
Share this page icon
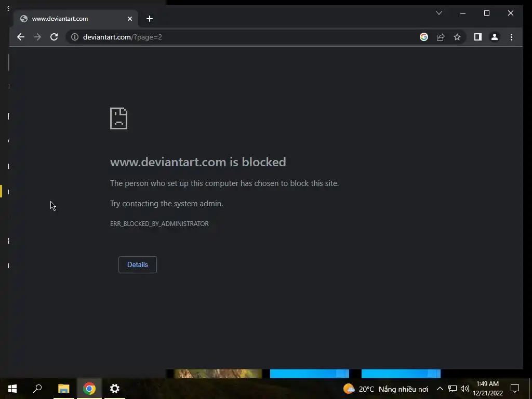click(441, 37)
